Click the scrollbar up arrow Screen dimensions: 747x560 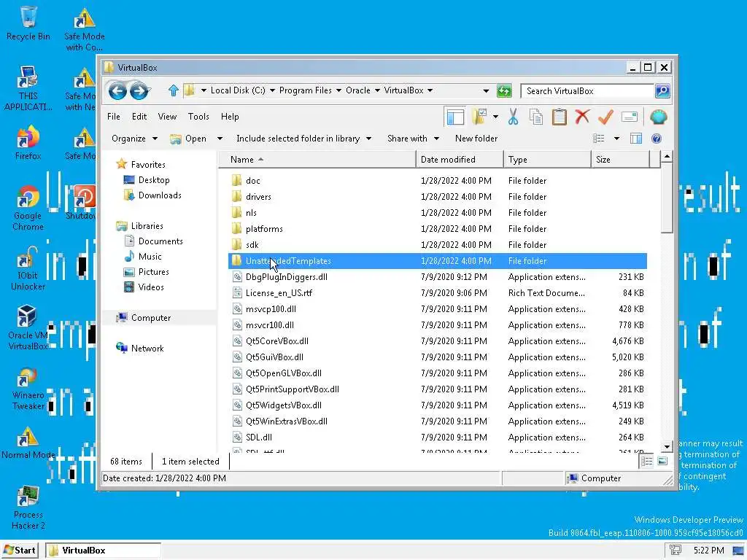[x=667, y=157]
